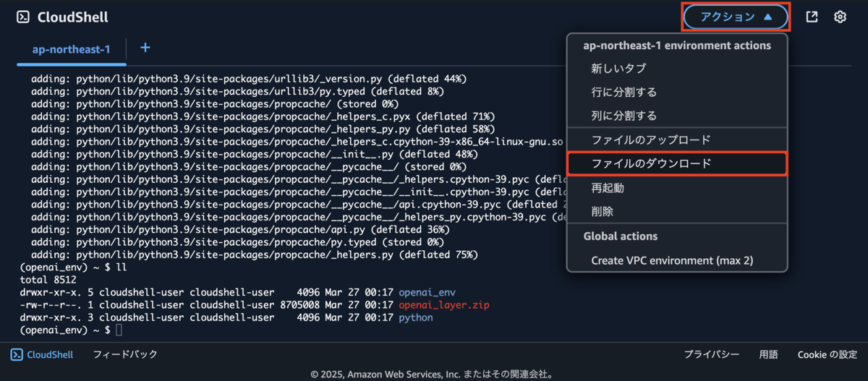Click the openai_layer.zip file name
The width and height of the screenshot is (868, 381).
[444, 305]
